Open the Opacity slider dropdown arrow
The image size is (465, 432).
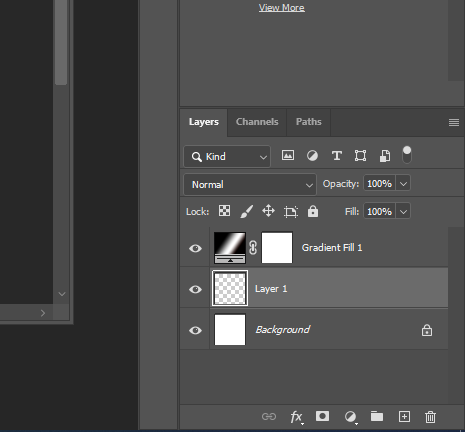[403, 184]
